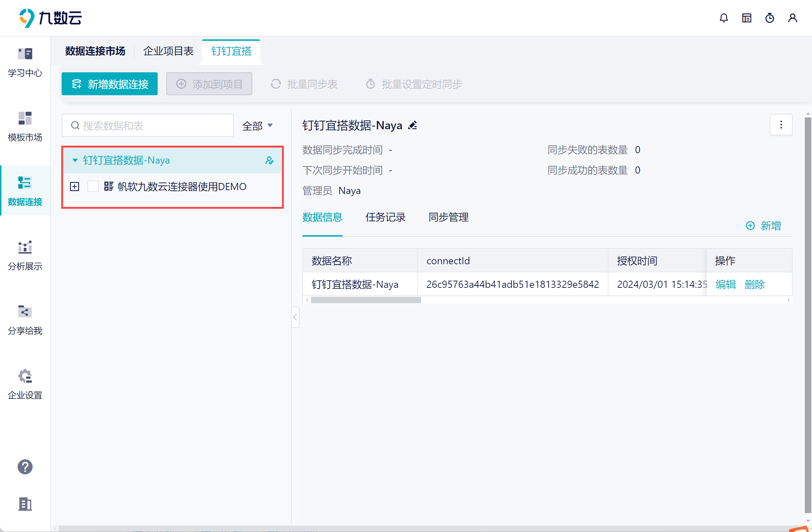Switch to the 任务记录 tab
Viewport: 812px width, 532px height.
[x=385, y=217]
